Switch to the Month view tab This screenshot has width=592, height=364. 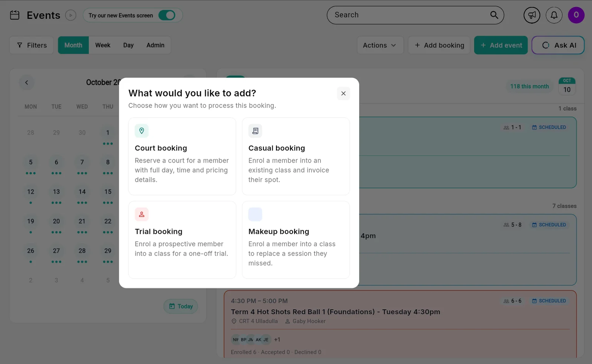coord(73,45)
